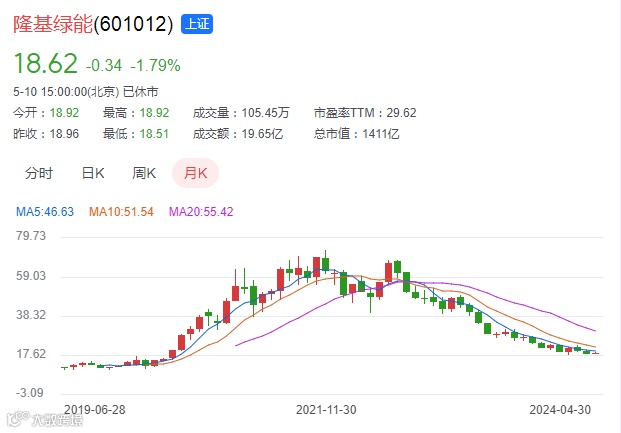This screenshot has width=621, height=433.
Task: Click the 最高 value 18.92
Action: tap(154, 113)
